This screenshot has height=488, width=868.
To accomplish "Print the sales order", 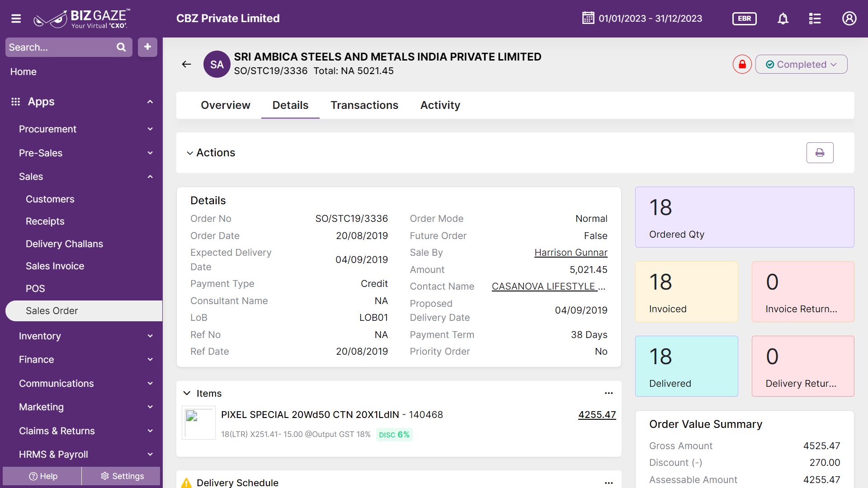I will coord(820,153).
